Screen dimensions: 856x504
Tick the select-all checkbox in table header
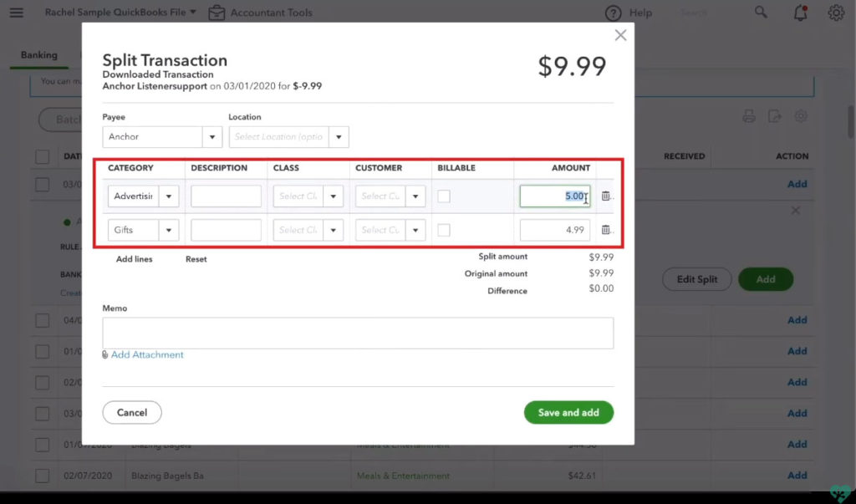(42, 156)
